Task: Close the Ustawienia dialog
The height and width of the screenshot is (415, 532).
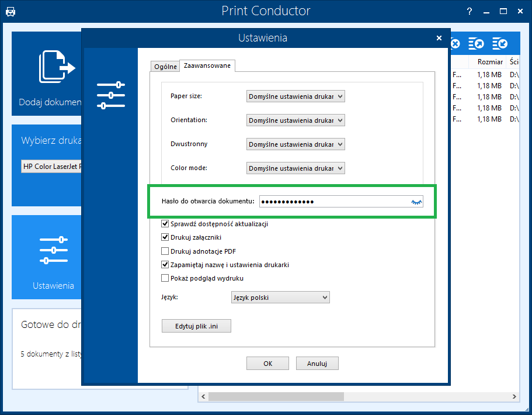Action: [439, 38]
